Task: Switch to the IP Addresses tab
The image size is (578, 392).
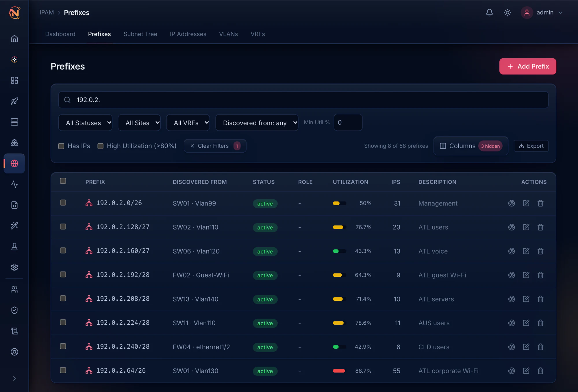Action: coord(188,34)
